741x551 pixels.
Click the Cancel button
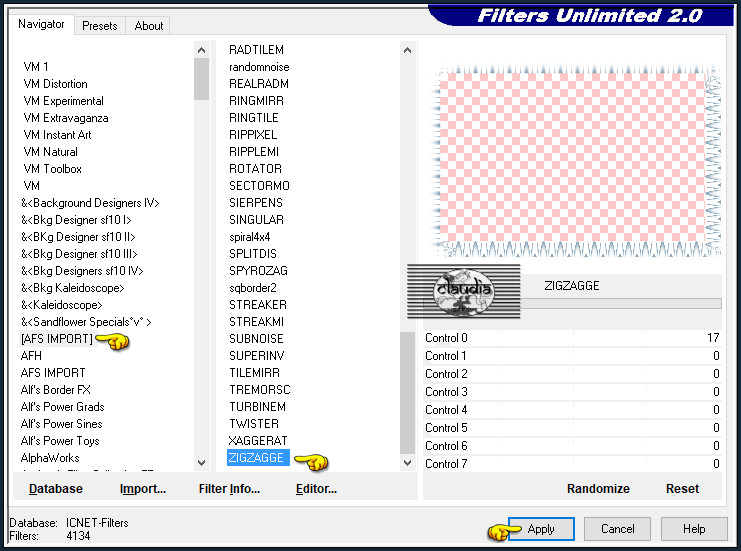[617, 529]
